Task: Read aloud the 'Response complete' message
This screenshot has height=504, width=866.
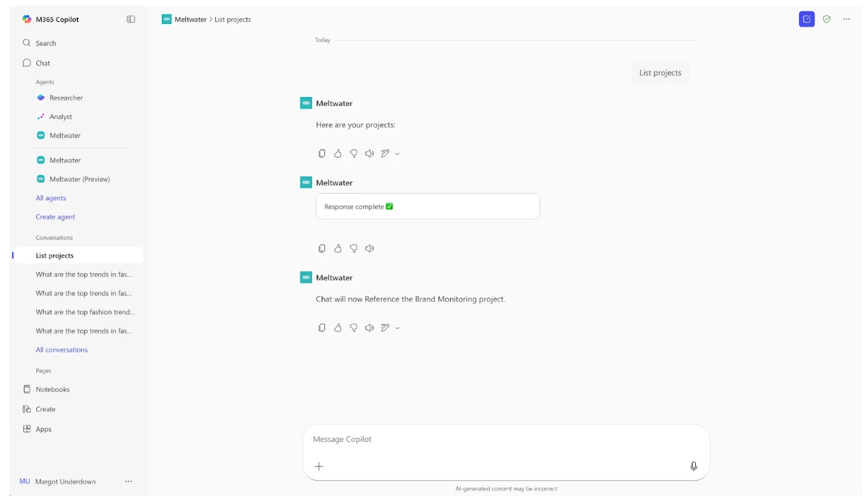Action: click(369, 249)
